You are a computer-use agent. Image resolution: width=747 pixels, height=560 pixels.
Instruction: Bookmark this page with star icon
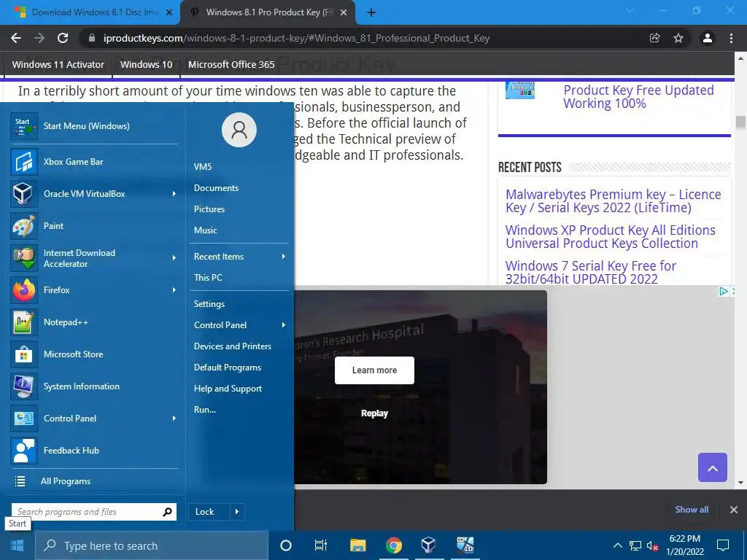coord(678,38)
